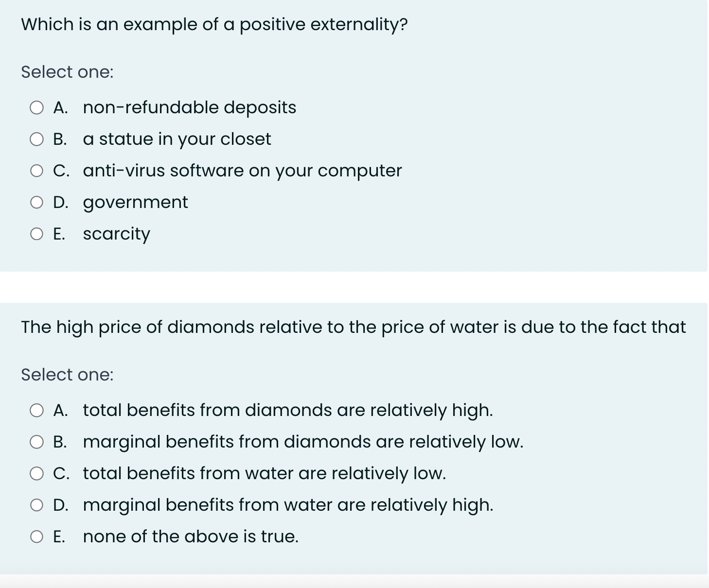Select answer A total benefits from diamonds

click(37, 410)
